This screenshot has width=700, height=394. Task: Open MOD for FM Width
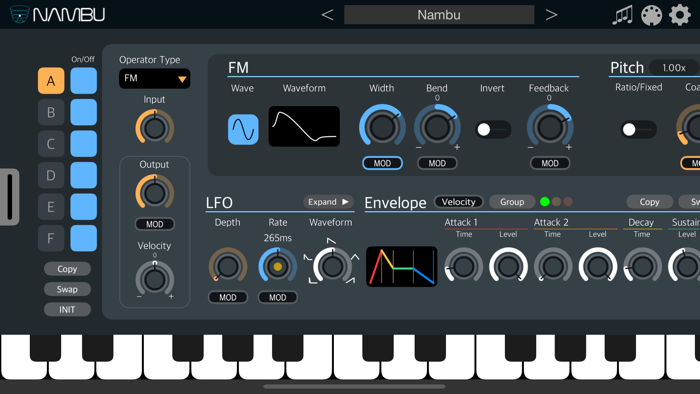point(382,163)
